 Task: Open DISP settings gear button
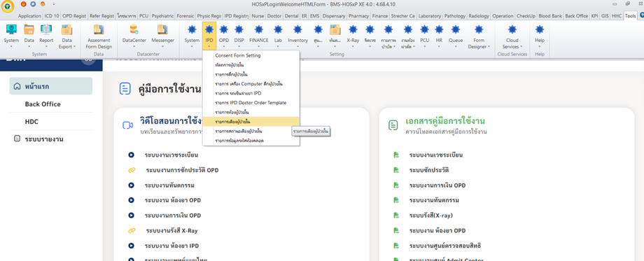click(x=239, y=36)
